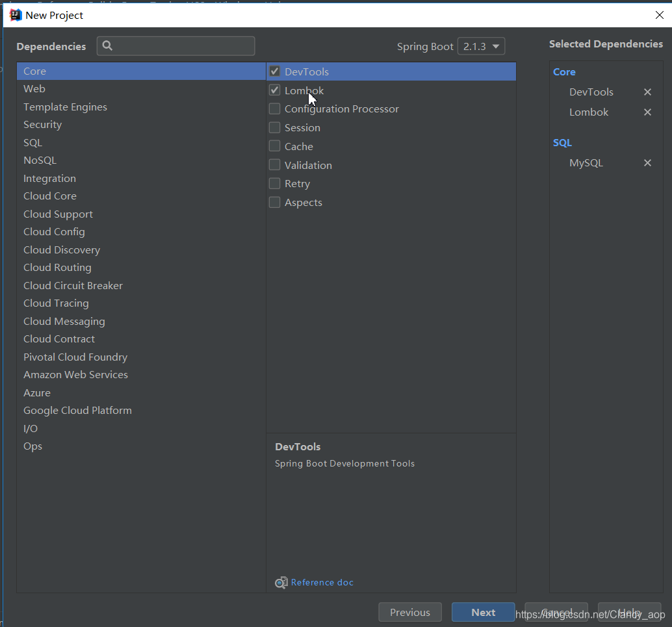
Task: Tick the Cache dependency checkbox
Action: click(x=275, y=146)
